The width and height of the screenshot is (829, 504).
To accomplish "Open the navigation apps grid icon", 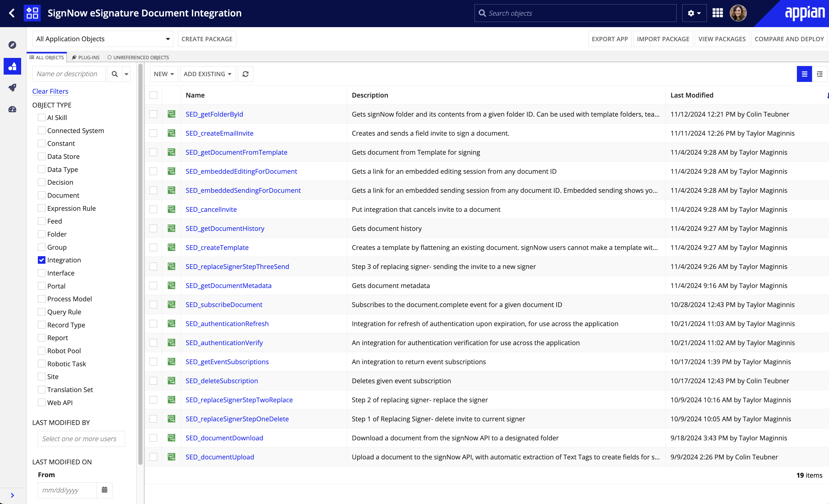I will (x=718, y=13).
